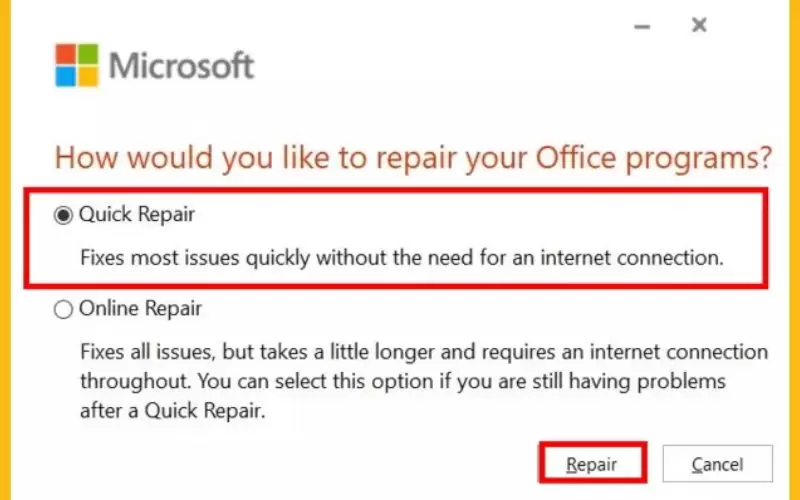Select the Online Repair radio button
Image resolution: width=800 pixels, height=500 pixels.
(x=63, y=309)
